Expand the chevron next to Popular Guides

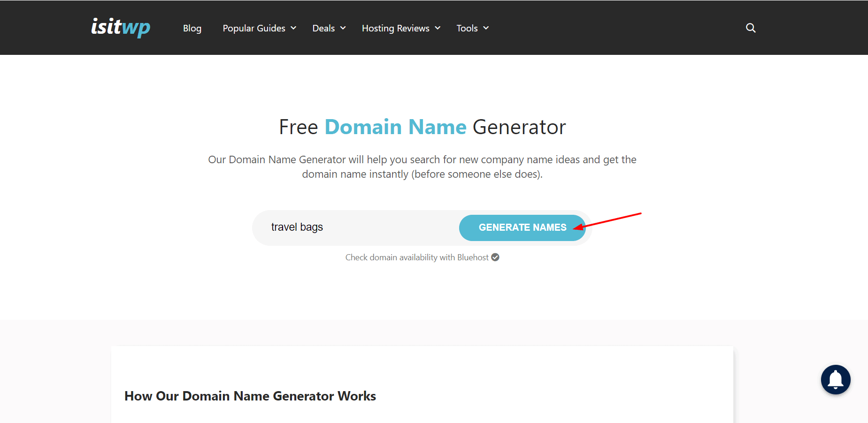(293, 28)
